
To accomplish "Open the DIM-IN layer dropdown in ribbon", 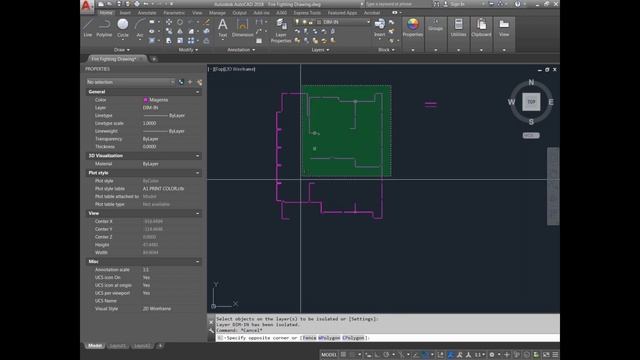I will point(368,22).
